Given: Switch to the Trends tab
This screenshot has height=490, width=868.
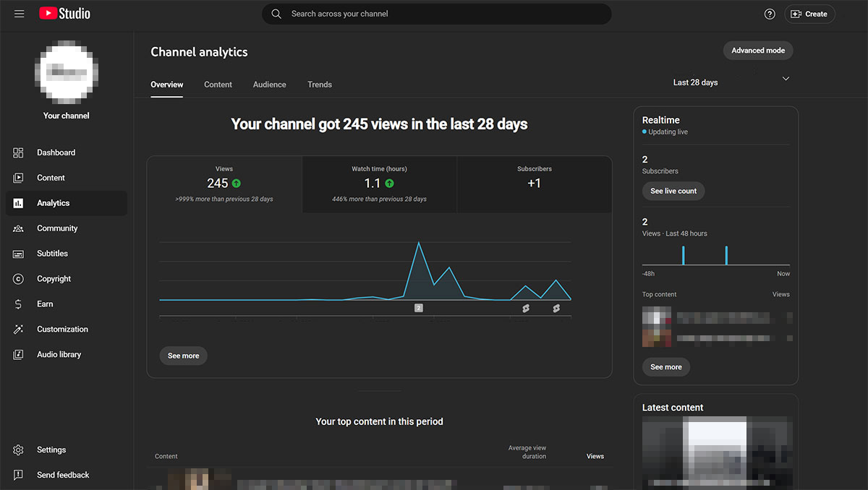Looking at the screenshot, I should coord(319,85).
